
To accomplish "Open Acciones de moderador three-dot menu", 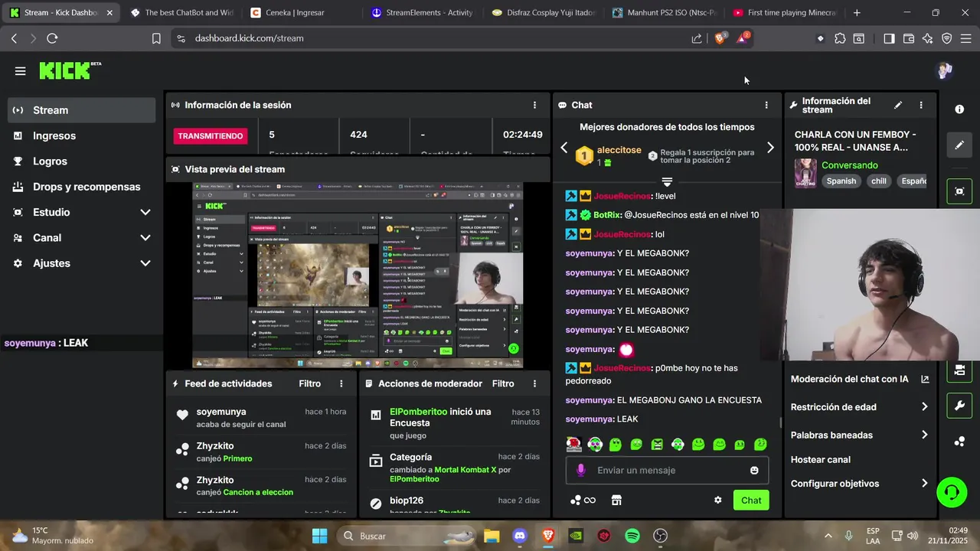I will tap(534, 383).
